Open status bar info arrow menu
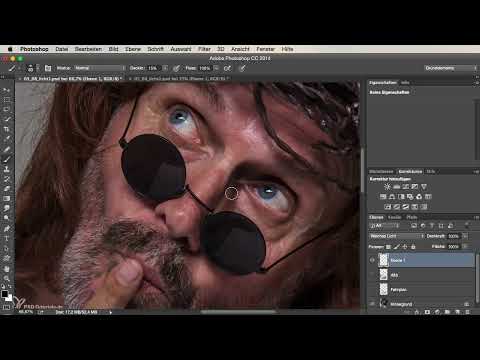Viewport: 480px width, 360px height. 111,312
